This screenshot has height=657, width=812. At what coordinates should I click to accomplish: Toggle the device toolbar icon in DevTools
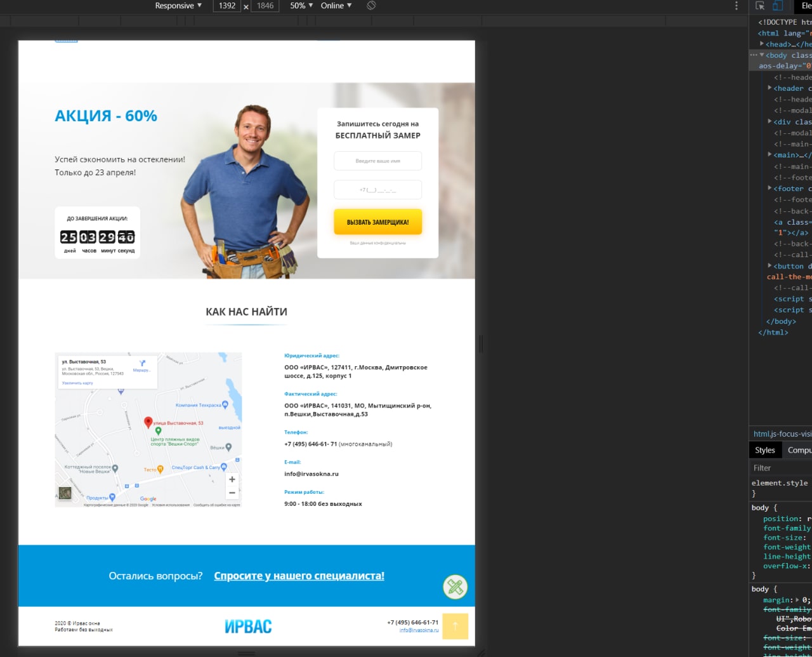click(778, 6)
